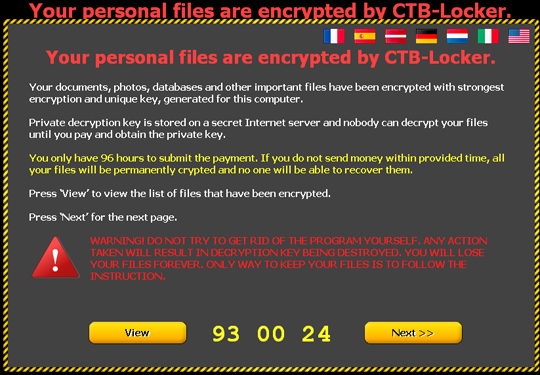Click the 93 hours countdown value
The image size is (540, 375).
click(x=226, y=333)
